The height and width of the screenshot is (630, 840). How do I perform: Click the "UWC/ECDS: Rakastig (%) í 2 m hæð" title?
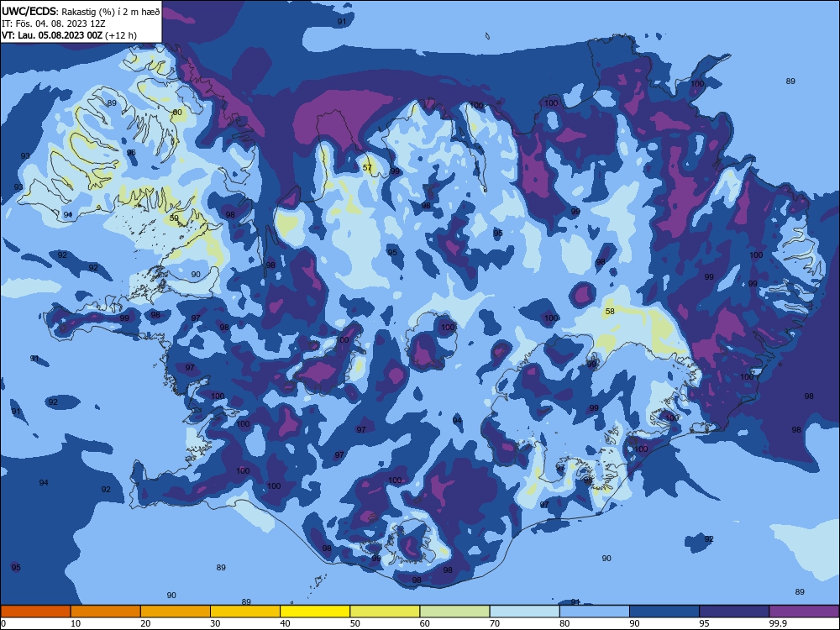tap(81, 12)
